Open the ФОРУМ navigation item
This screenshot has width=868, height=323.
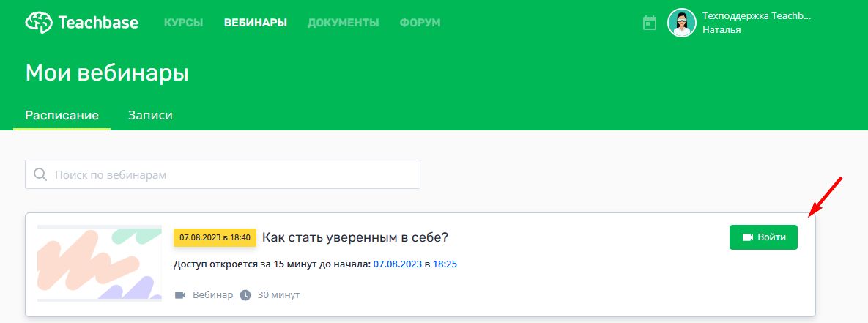point(420,23)
